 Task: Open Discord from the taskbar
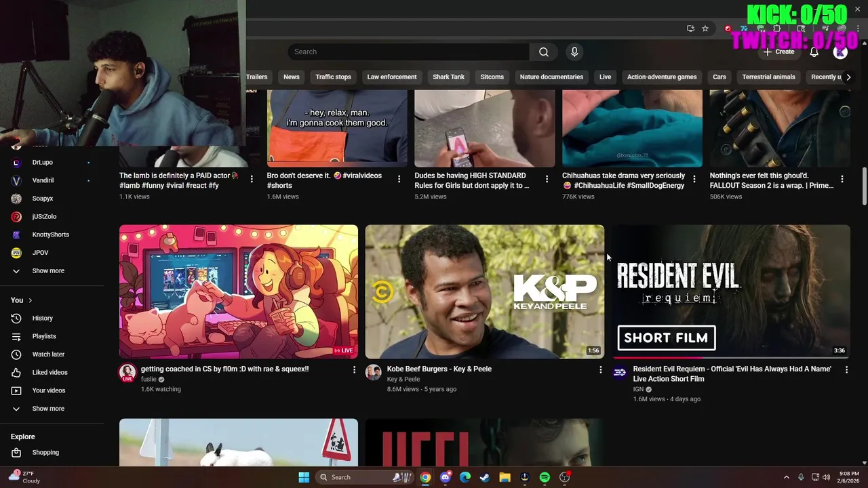[445, 477]
